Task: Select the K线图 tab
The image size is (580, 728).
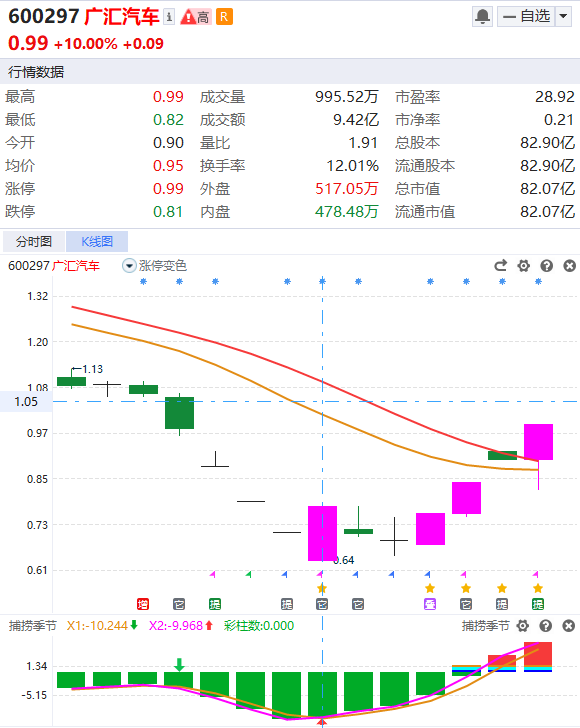Action: 97,241
